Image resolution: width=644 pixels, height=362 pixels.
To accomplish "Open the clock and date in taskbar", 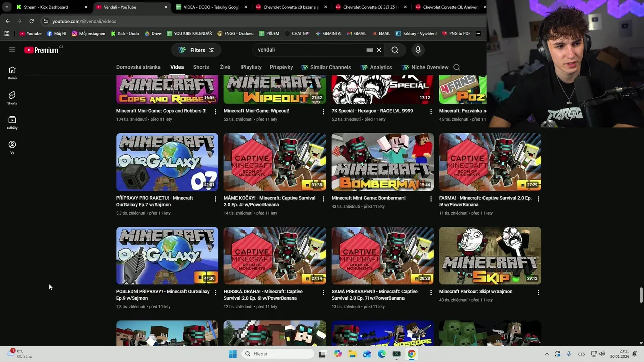I will tap(619, 354).
